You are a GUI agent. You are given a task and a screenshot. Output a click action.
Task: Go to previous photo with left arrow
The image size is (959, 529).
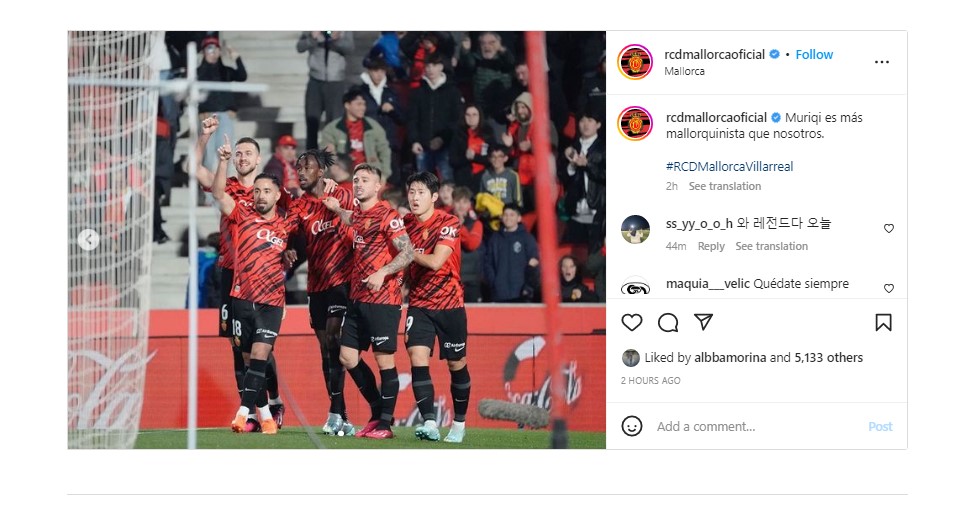pos(89,239)
